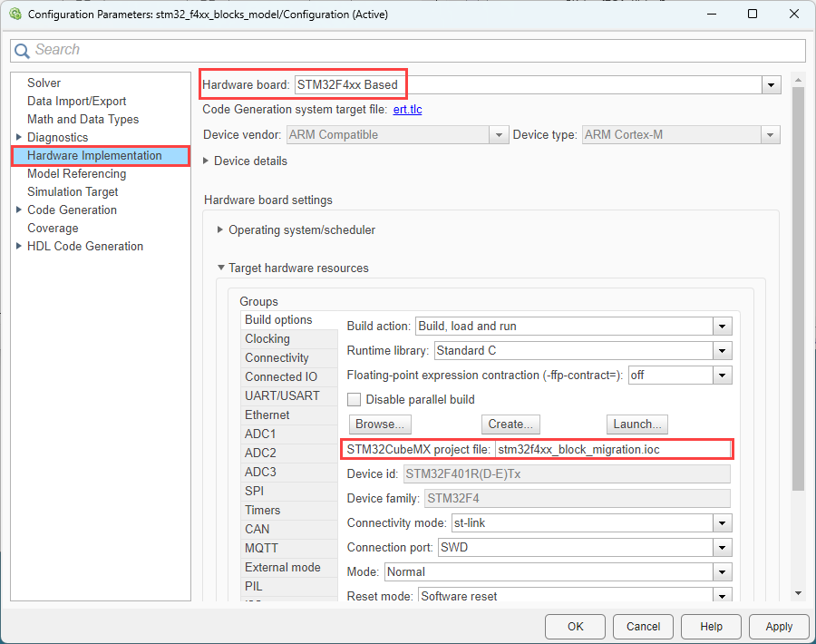
Task: Click the Apply button
Action: (x=779, y=626)
